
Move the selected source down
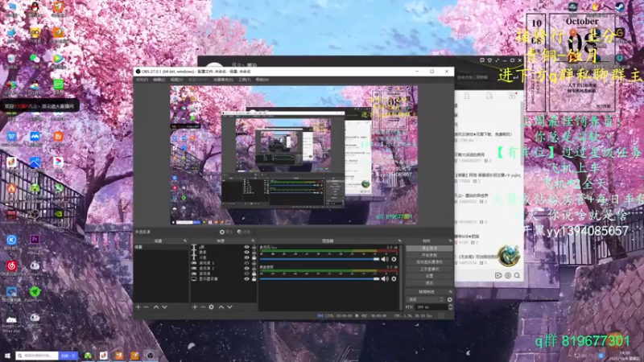click(x=229, y=306)
